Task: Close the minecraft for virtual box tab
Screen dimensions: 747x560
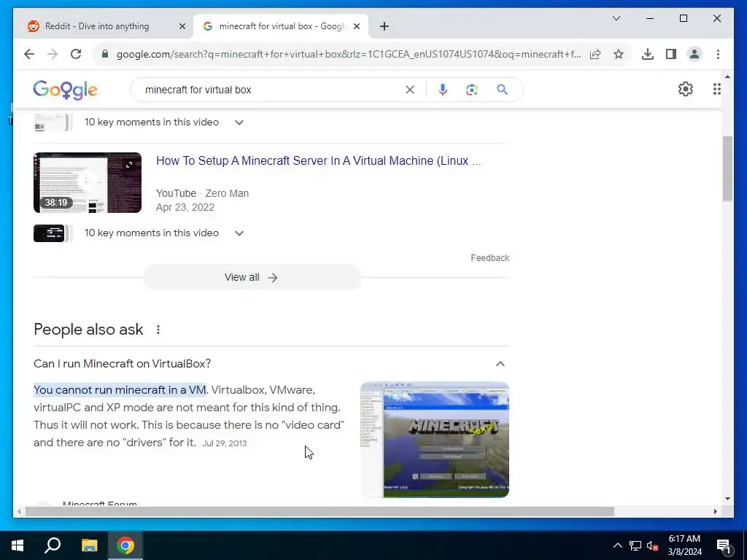Action: [x=356, y=26]
